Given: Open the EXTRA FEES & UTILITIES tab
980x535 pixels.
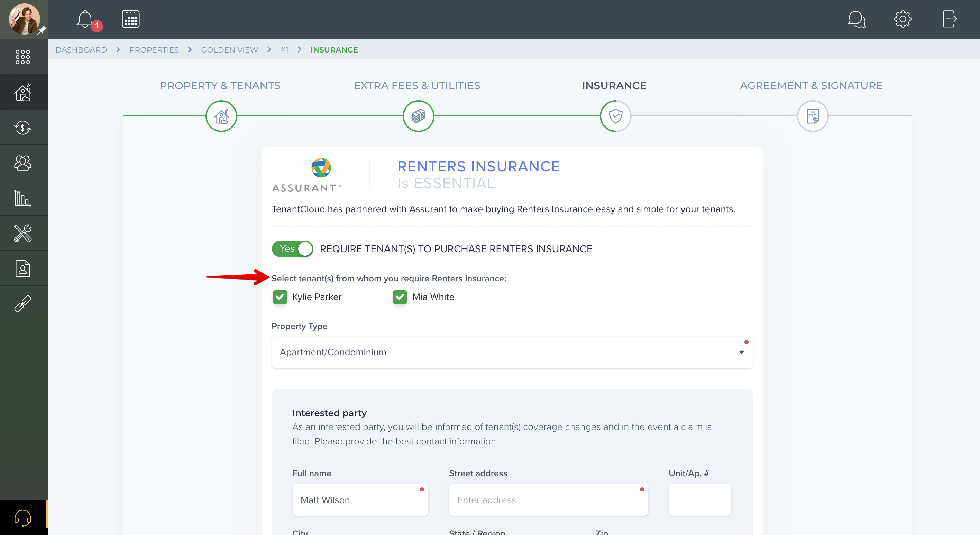Looking at the screenshot, I should (417, 85).
